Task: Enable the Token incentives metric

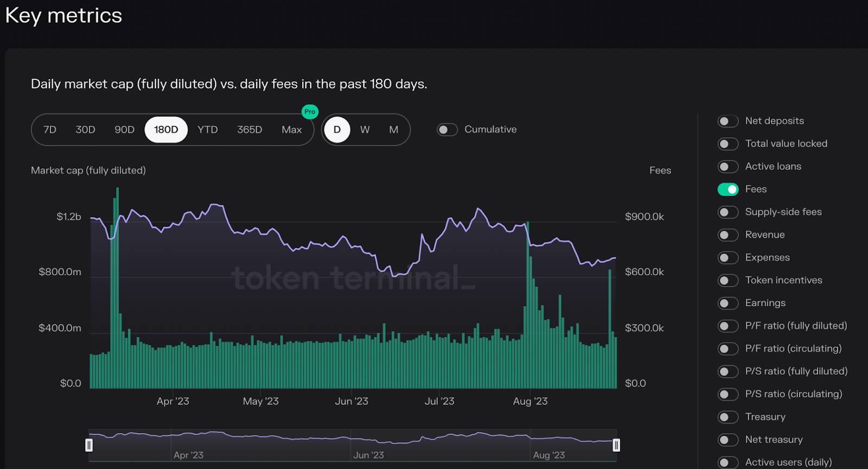Action: (728, 281)
